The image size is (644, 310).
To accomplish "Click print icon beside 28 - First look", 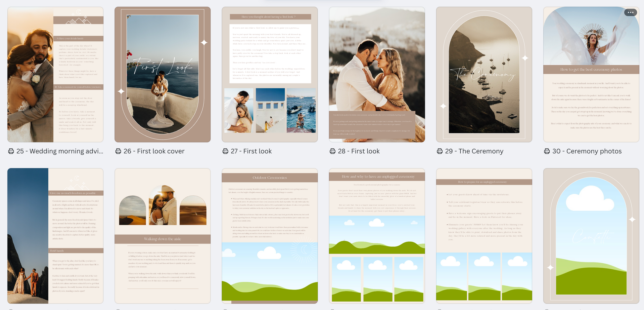I will click(333, 151).
